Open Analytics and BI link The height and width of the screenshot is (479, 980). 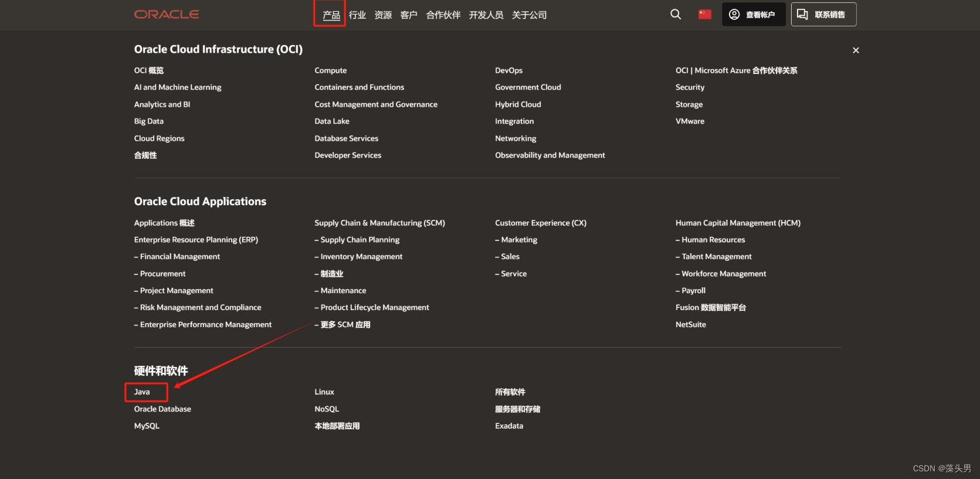pos(162,104)
